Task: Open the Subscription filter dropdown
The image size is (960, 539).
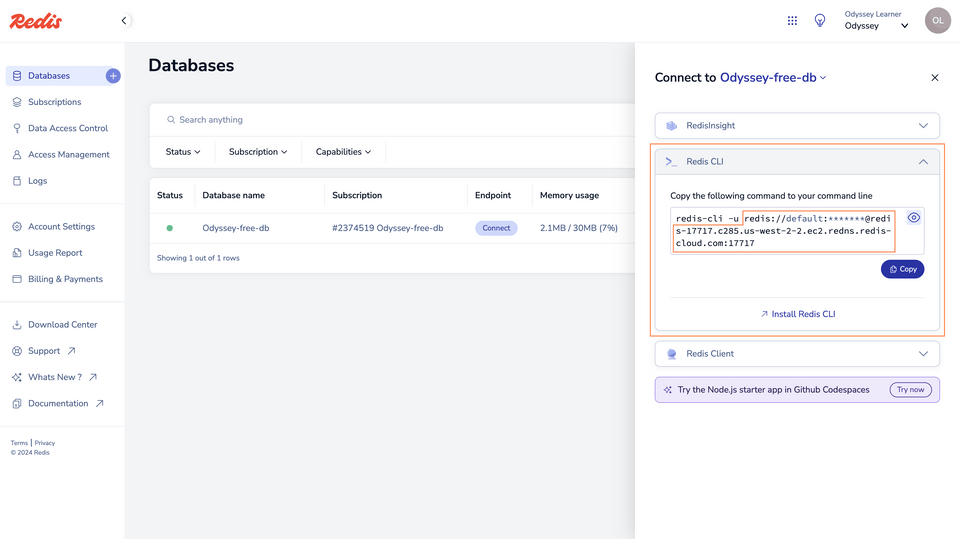Action: pos(258,152)
